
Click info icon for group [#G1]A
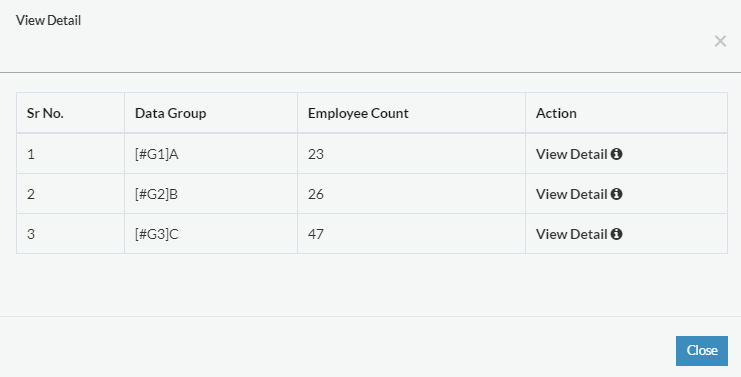coord(616,154)
